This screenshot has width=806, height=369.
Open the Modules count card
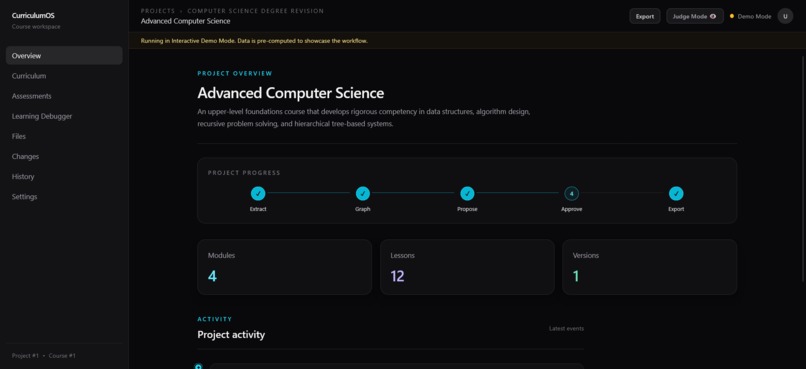284,267
